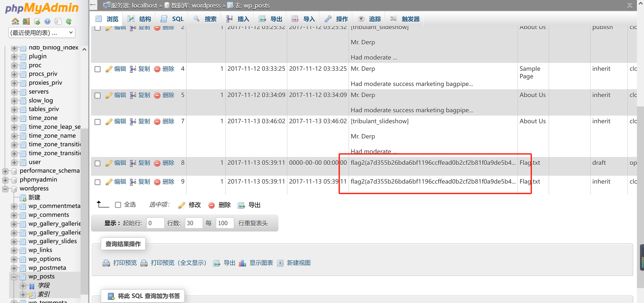Click the collapse top panel arrow icon
644x303 pixels.
tap(630, 6)
